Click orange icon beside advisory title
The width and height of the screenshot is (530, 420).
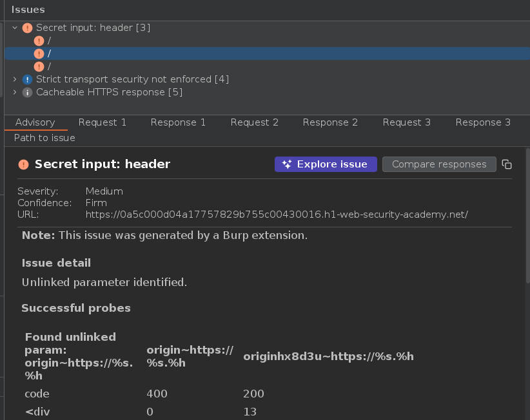coord(24,164)
